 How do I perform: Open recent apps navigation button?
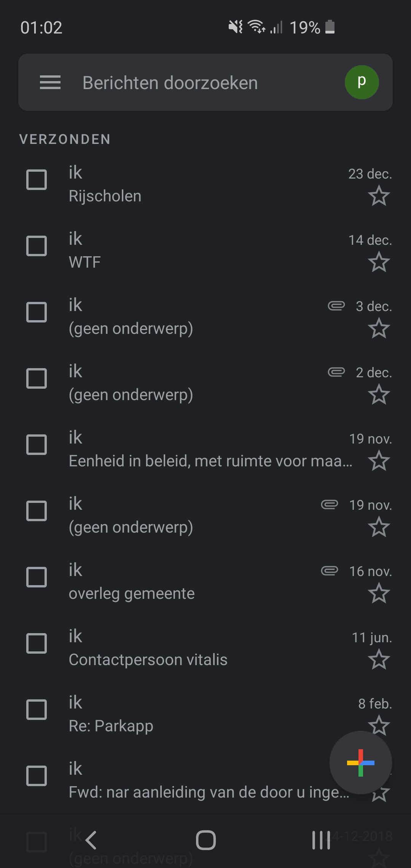(321, 840)
